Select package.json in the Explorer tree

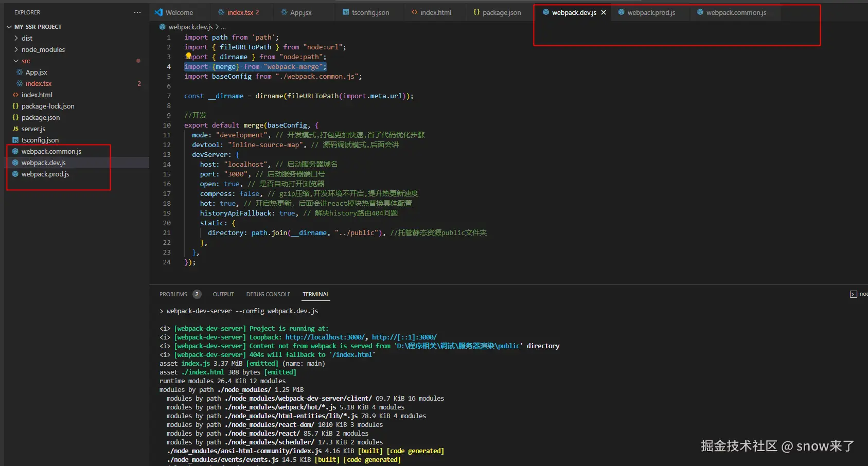[41, 117]
